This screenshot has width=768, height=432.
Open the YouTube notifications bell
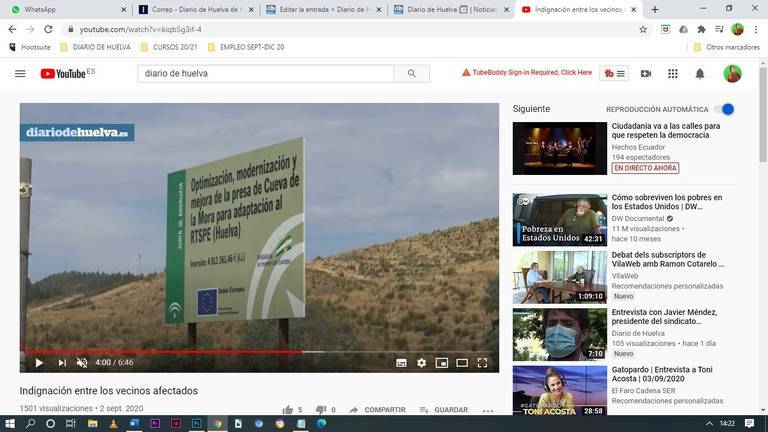(700, 73)
